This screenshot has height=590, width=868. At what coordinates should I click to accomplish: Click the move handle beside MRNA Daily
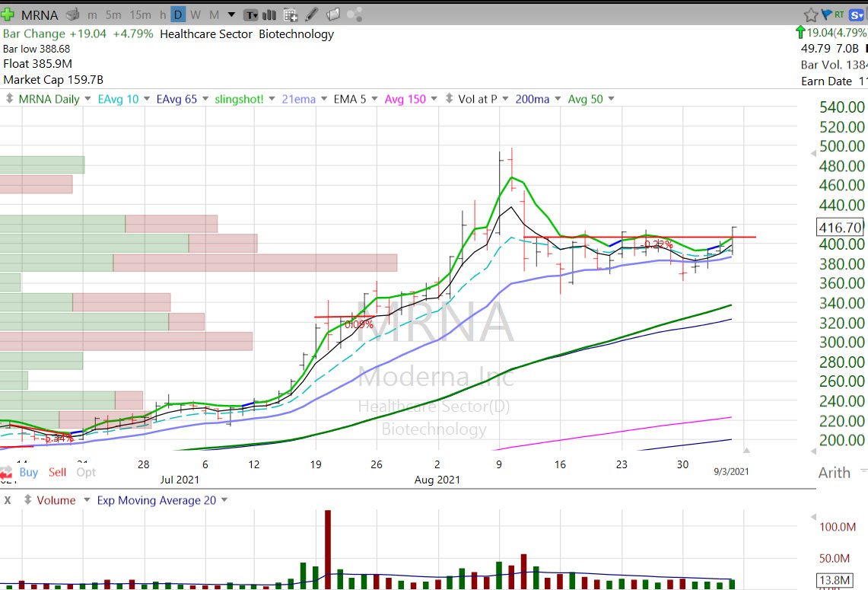pos(9,99)
